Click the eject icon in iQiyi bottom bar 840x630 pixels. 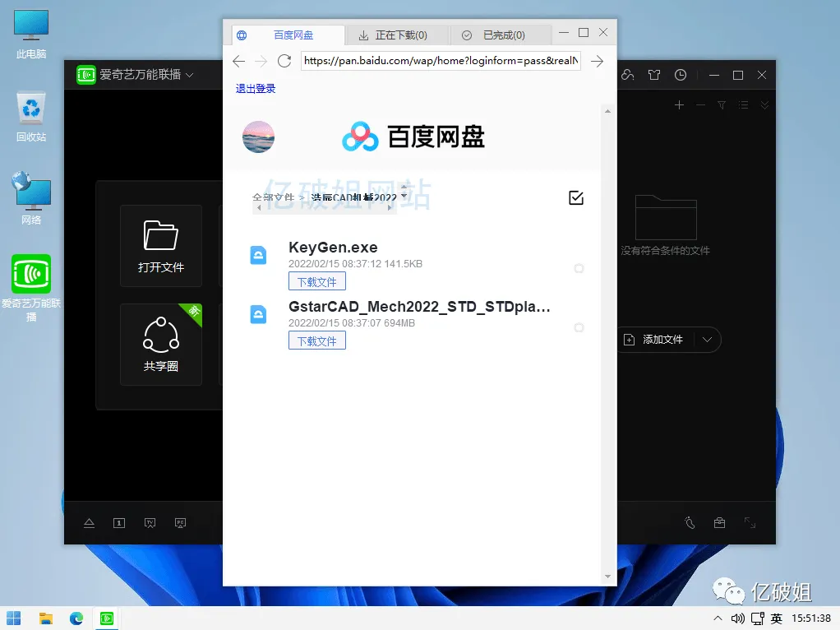coord(89,523)
